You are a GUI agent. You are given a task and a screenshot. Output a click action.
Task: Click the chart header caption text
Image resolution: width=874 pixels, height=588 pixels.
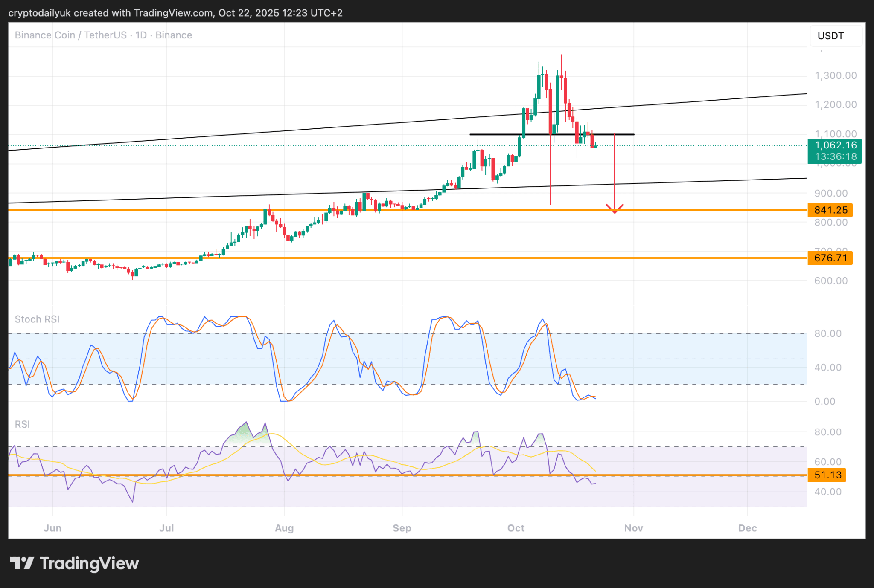click(175, 13)
